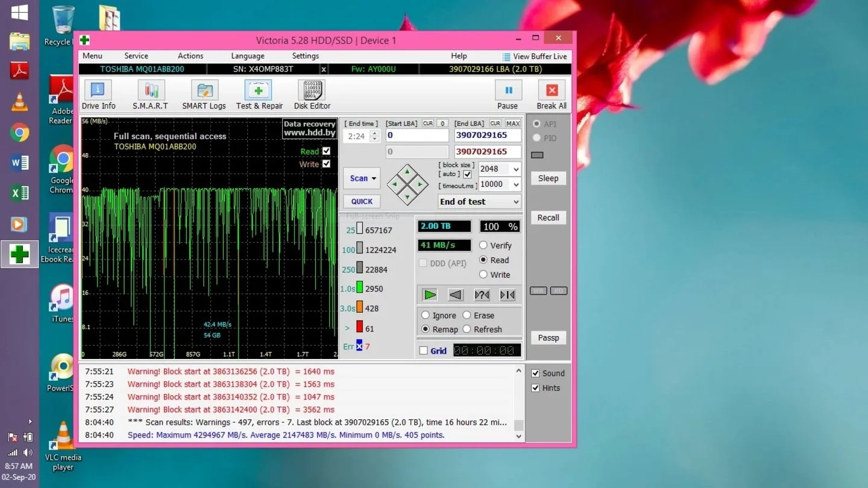
Task: Select the Verify radio button
Action: [483, 245]
